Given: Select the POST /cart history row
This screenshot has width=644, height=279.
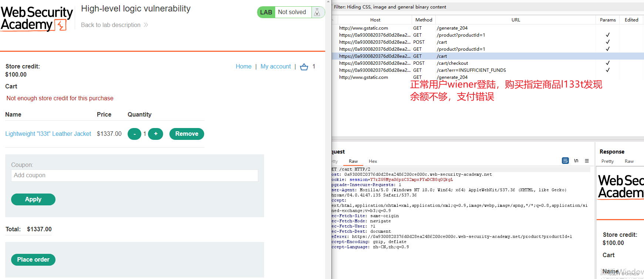Looking at the screenshot, I should pos(488,42).
